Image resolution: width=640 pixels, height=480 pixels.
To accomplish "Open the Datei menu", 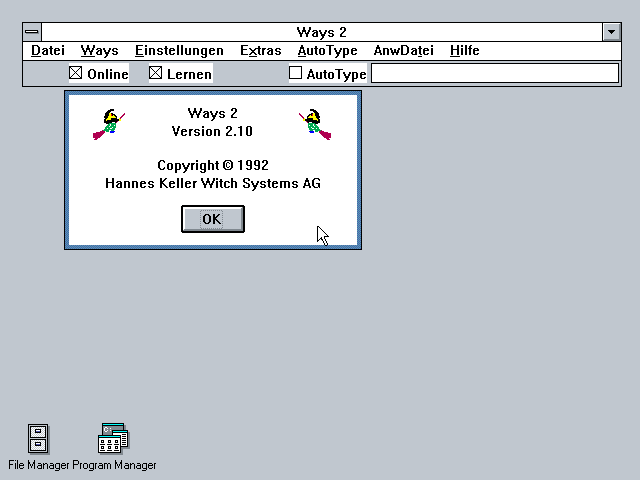I will pyautogui.click(x=48, y=51).
